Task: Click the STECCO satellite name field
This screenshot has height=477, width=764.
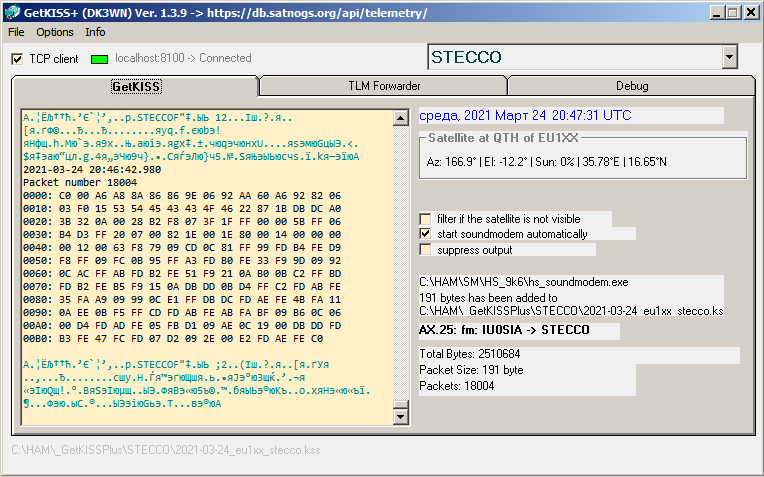Action: [x=575, y=57]
